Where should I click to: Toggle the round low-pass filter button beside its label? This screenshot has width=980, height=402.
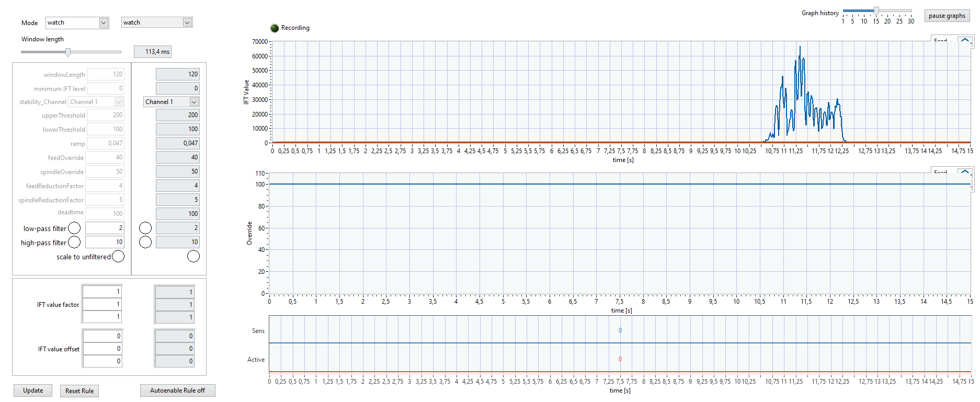74,228
